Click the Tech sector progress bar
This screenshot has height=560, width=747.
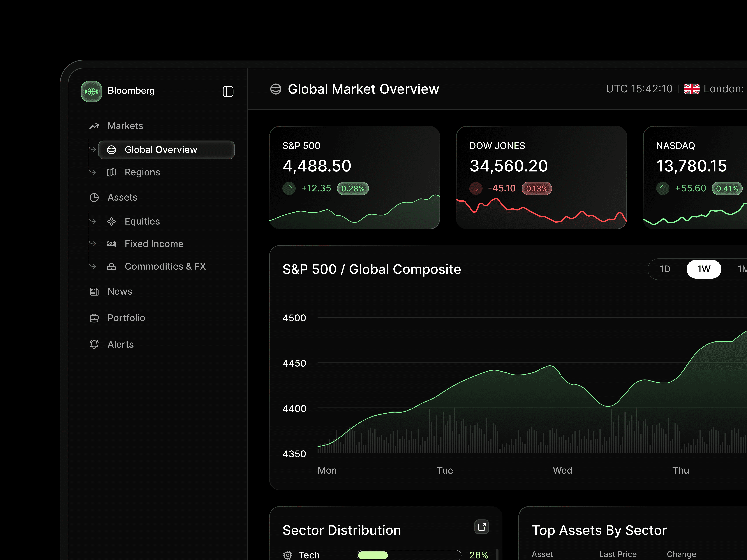pos(409,555)
